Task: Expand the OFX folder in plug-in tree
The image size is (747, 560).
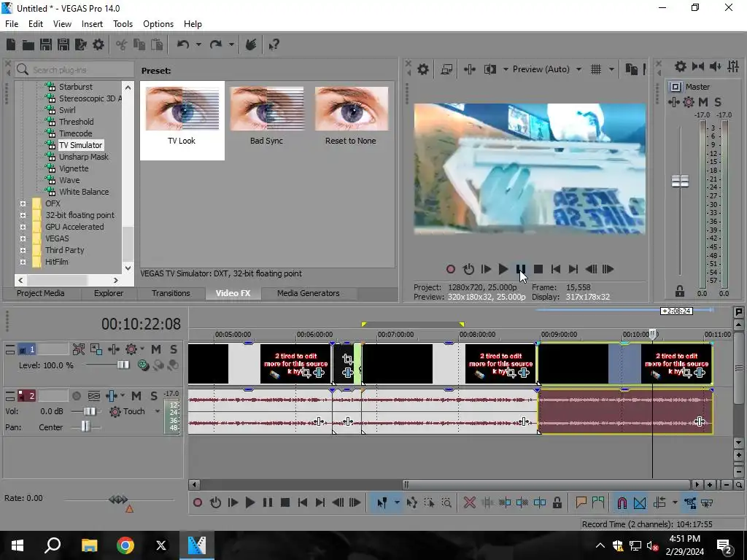Action: (x=23, y=204)
